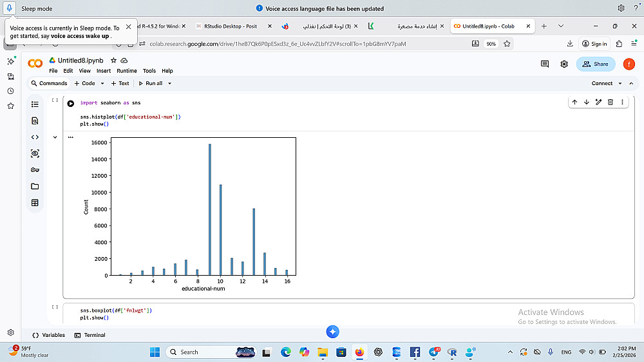Open the comments icon in Colab header

(545, 64)
